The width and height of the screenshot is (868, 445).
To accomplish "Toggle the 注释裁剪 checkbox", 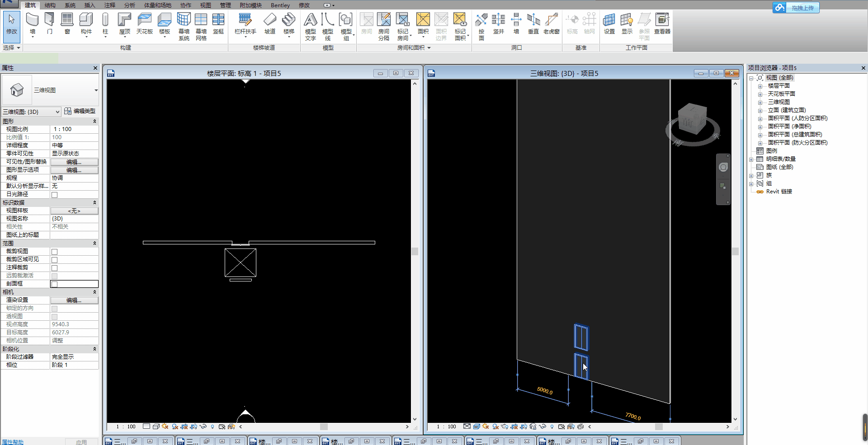I will coord(54,268).
